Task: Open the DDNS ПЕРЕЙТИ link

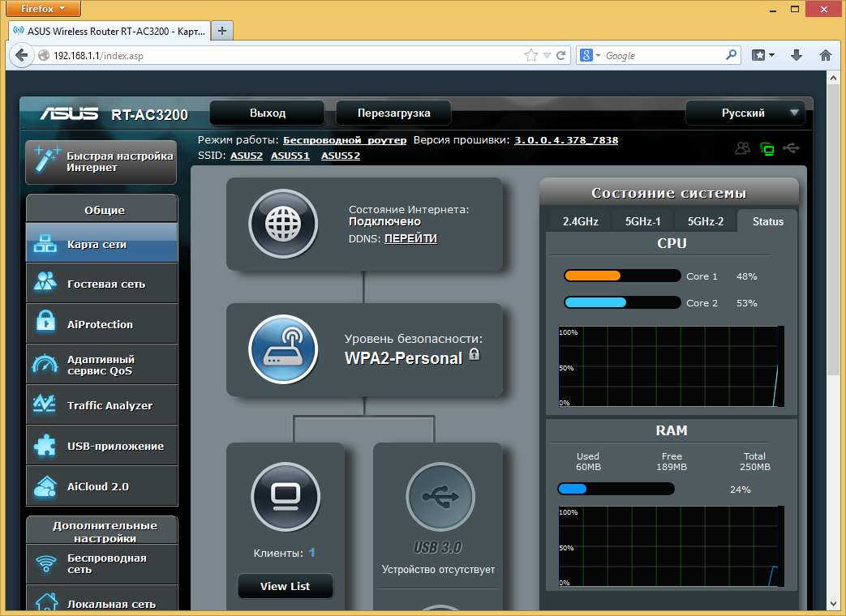Action: 410,238
